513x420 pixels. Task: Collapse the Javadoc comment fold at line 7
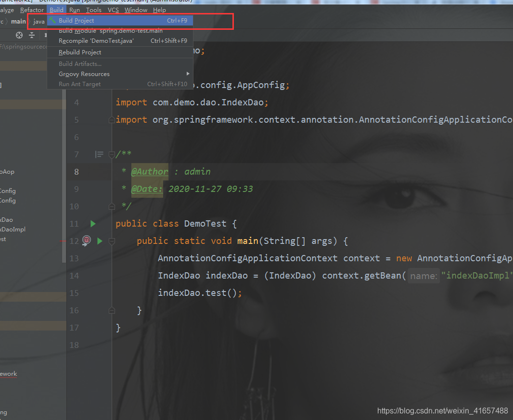(x=112, y=154)
